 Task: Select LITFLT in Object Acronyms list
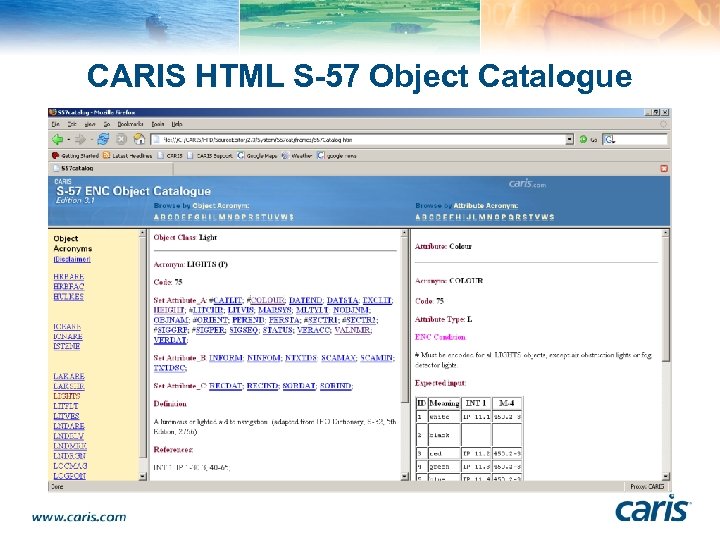click(x=66, y=406)
